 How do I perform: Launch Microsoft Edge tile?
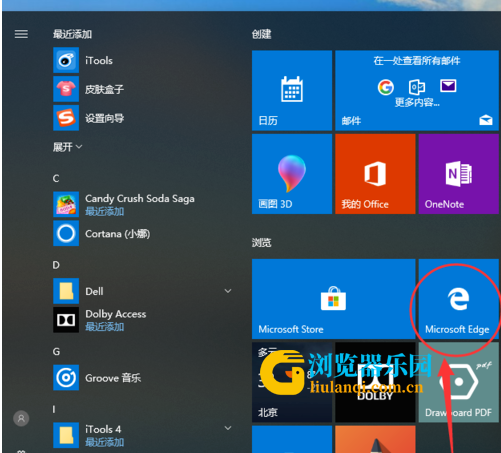pos(459,299)
